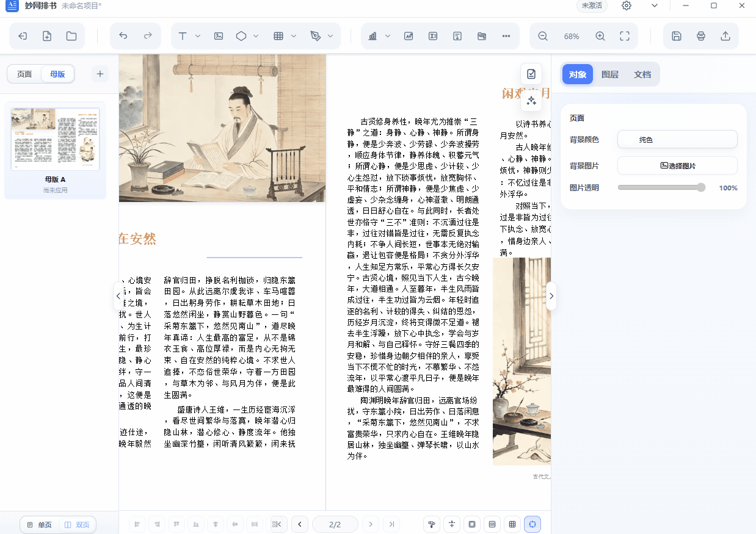This screenshot has width=756, height=534.
Task: Click the document check icon on canvas
Action: pyautogui.click(x=531, y=74)
